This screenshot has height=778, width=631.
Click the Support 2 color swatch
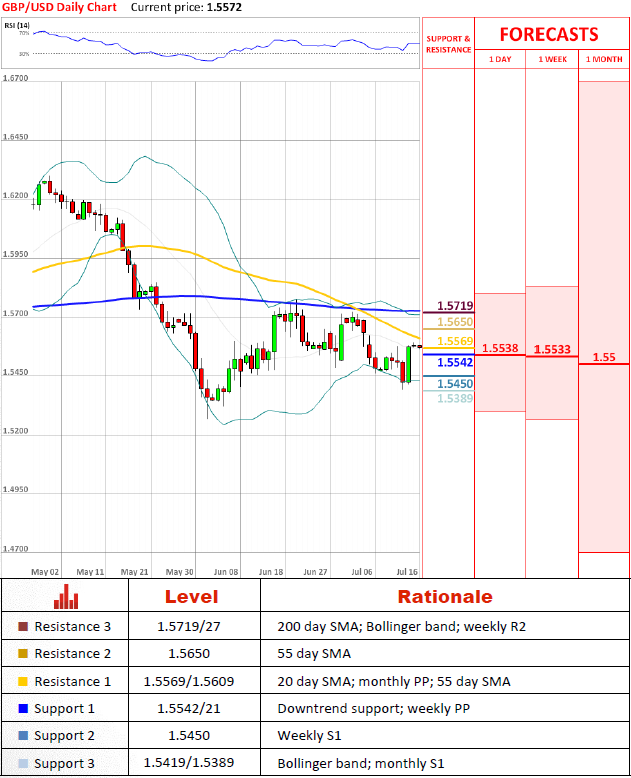23,735
